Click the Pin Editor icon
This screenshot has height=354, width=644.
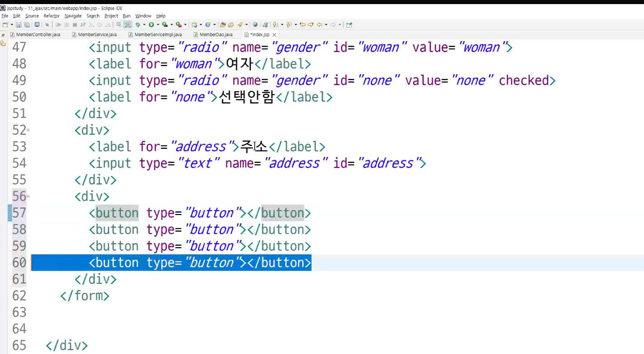[349, 24]
